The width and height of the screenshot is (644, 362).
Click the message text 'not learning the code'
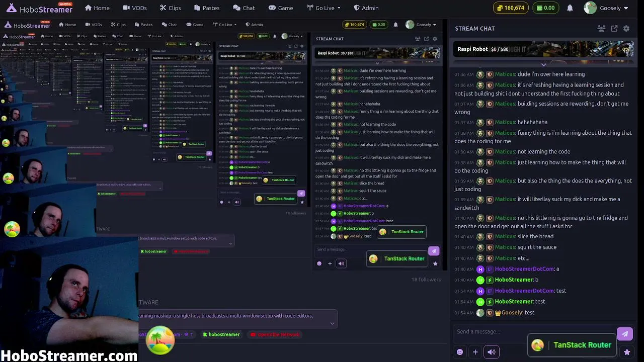click(x=544, y=152)
